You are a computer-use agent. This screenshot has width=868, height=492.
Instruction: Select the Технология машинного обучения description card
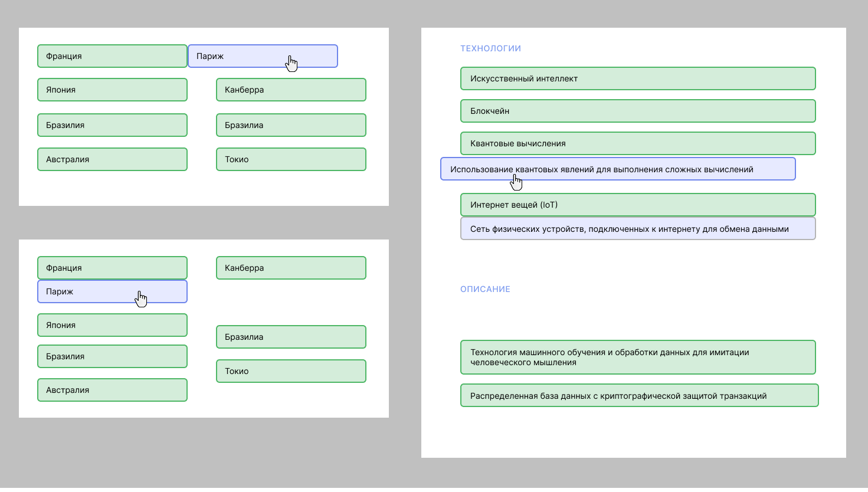click(x=637, y=357)
